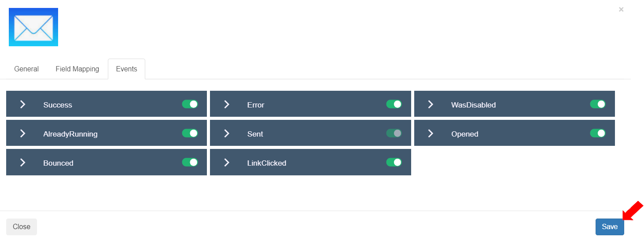Toggle the AlreadyRunning event switch

[190, 133]
